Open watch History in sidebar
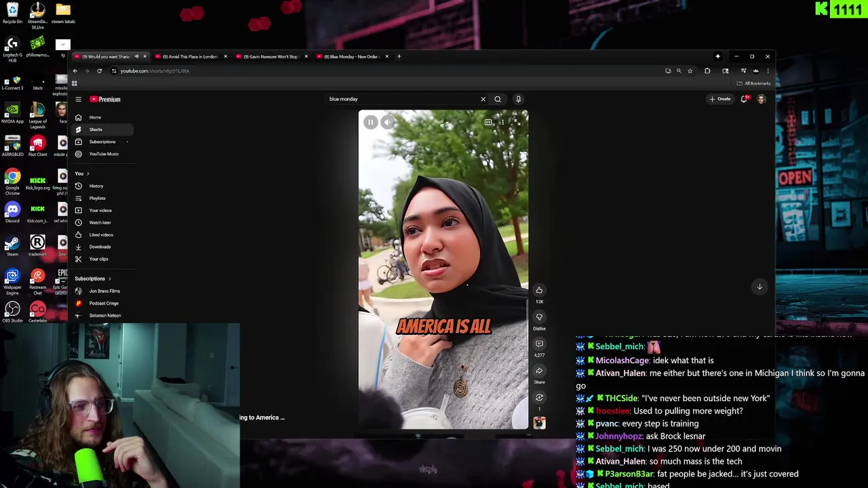This screenshot has width=868, height=488. (104, 186)
